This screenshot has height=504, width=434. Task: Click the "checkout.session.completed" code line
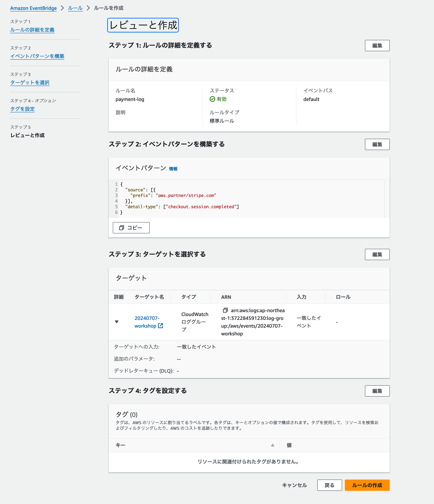coord(182,206)
